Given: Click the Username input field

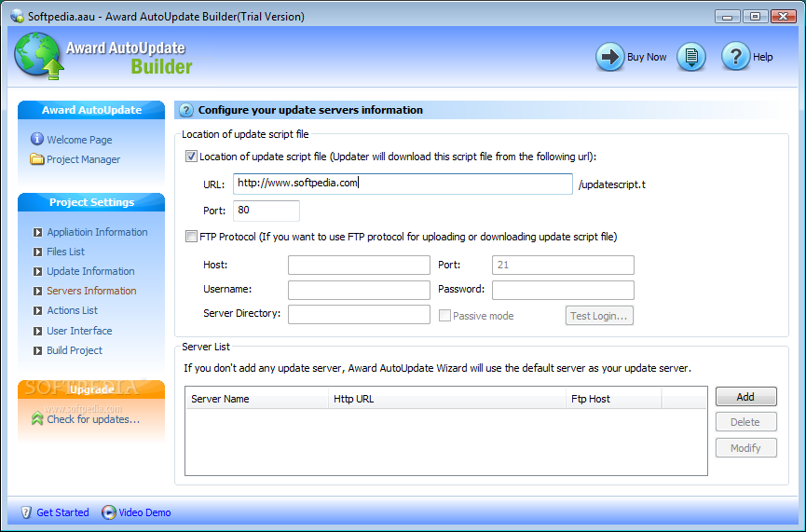Looking at the screenshot, I should pos(359,290).
